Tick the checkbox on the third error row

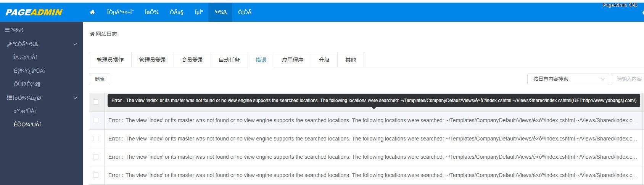click(96, 157)
